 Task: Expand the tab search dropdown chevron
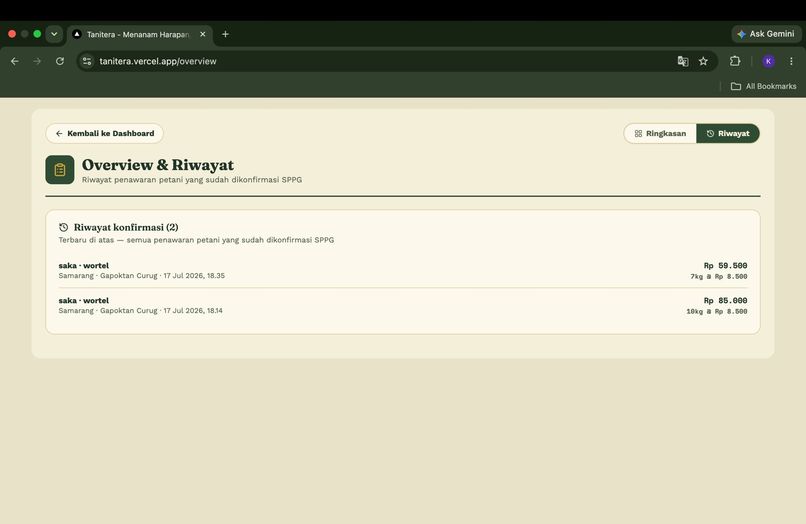tap(54, 34)
